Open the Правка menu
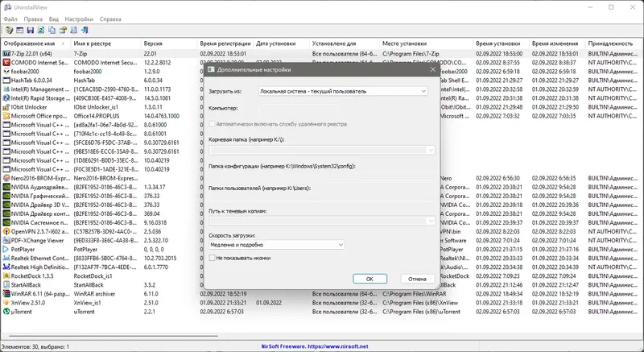 [33, 19]
